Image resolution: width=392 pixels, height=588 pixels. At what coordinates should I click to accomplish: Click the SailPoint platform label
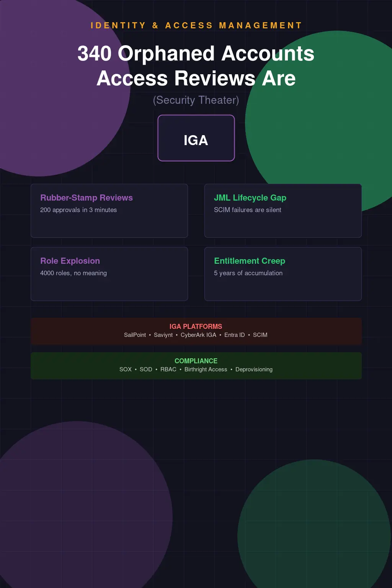pos(135,335)
